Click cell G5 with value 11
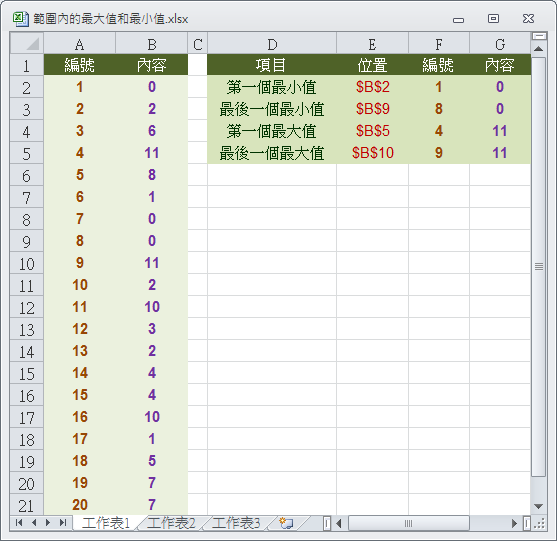557x541 pixels. 500,153
